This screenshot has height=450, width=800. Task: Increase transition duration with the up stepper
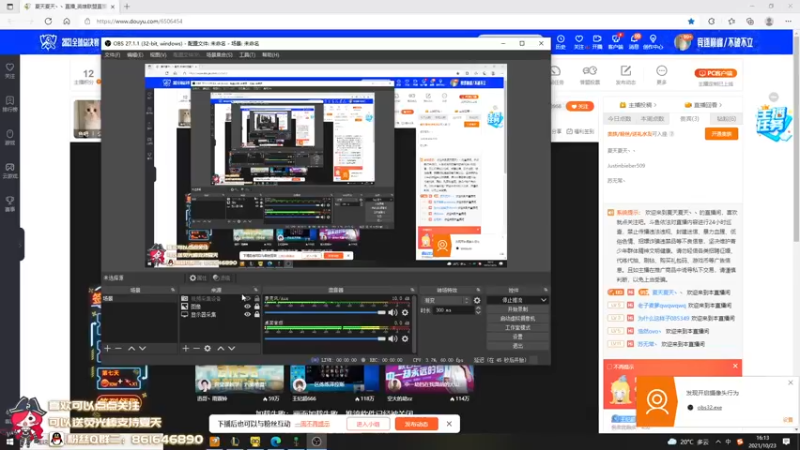pos(478,308)
